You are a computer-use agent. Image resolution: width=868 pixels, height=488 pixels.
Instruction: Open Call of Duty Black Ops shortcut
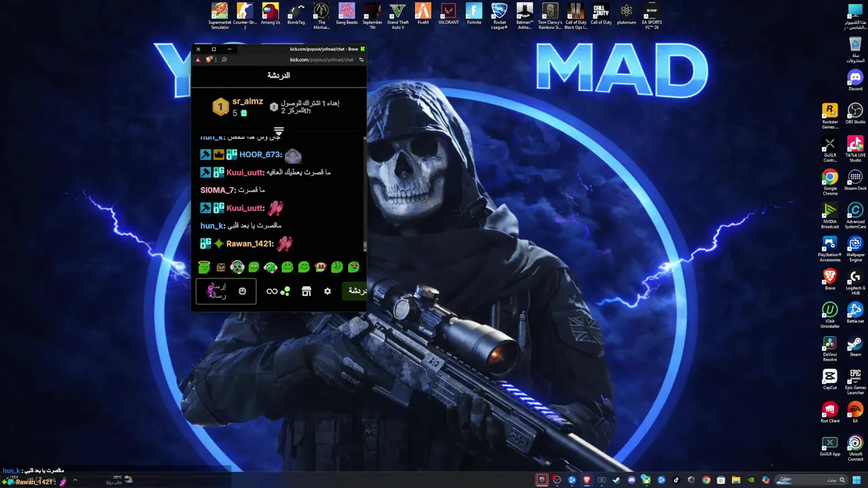point(576,16)
